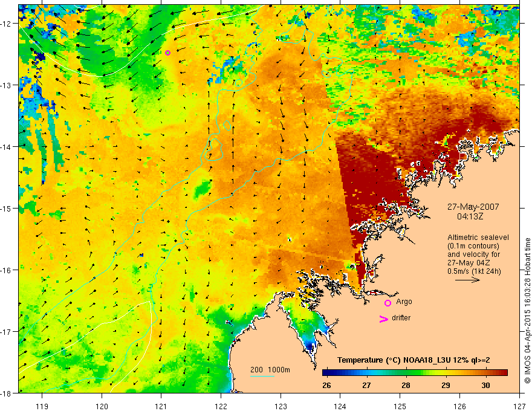Click the -17 latitude axis label
Image resolution: width=532 pixels, height=411 pixels.
[6, 331]
